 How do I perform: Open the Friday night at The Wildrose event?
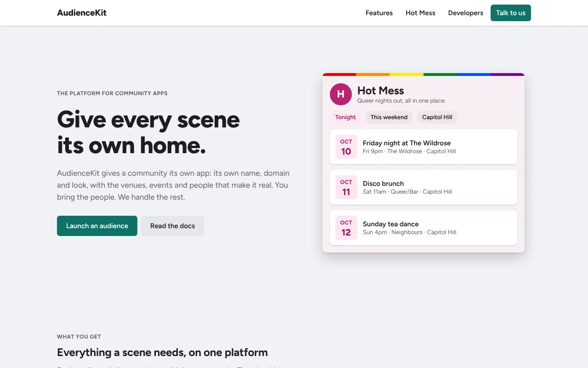pyautogui.click(x=424, y=147)
